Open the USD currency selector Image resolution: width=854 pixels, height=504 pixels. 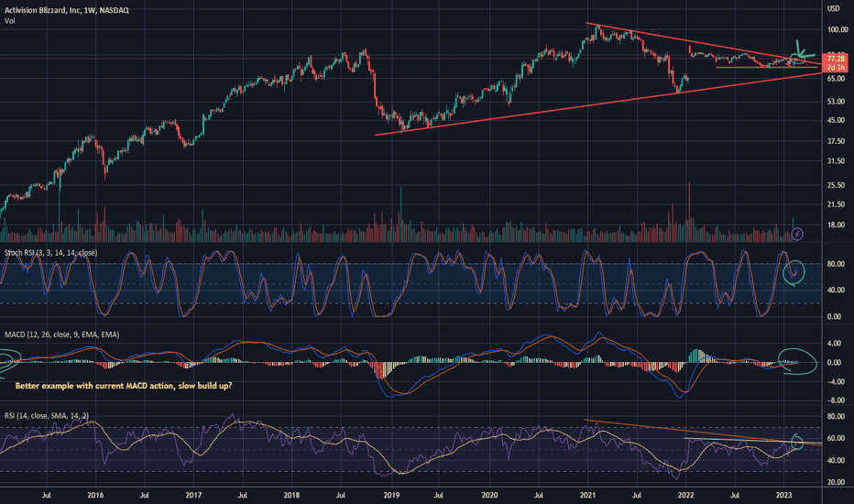833,9
